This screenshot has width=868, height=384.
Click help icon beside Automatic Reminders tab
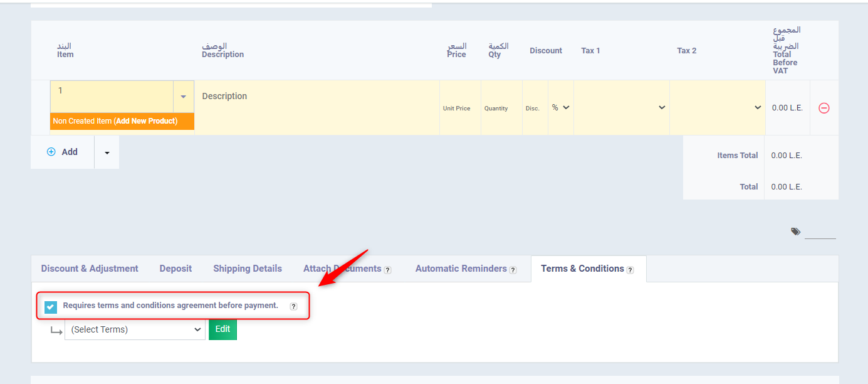[x=513, y=270]
